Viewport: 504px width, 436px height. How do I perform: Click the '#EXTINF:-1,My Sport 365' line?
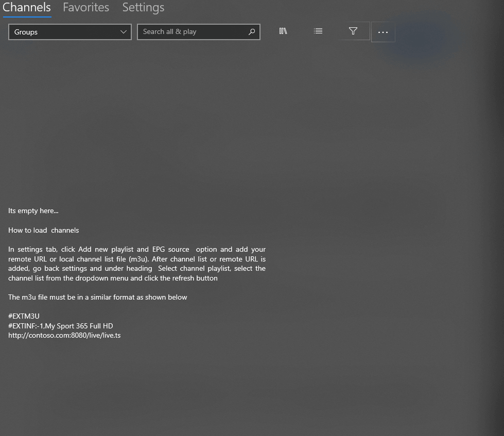[x=60, y=326]
